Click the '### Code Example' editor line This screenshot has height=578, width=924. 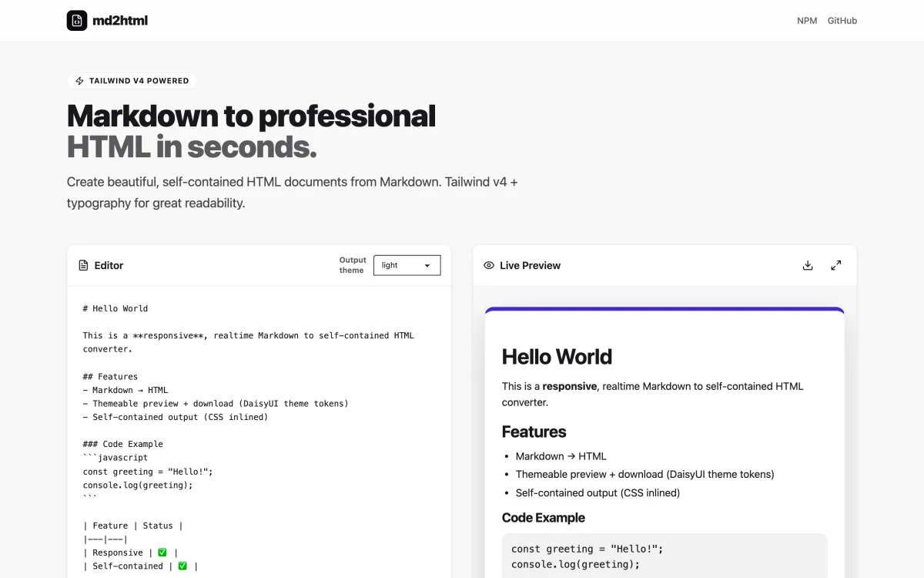coord(123,444)
